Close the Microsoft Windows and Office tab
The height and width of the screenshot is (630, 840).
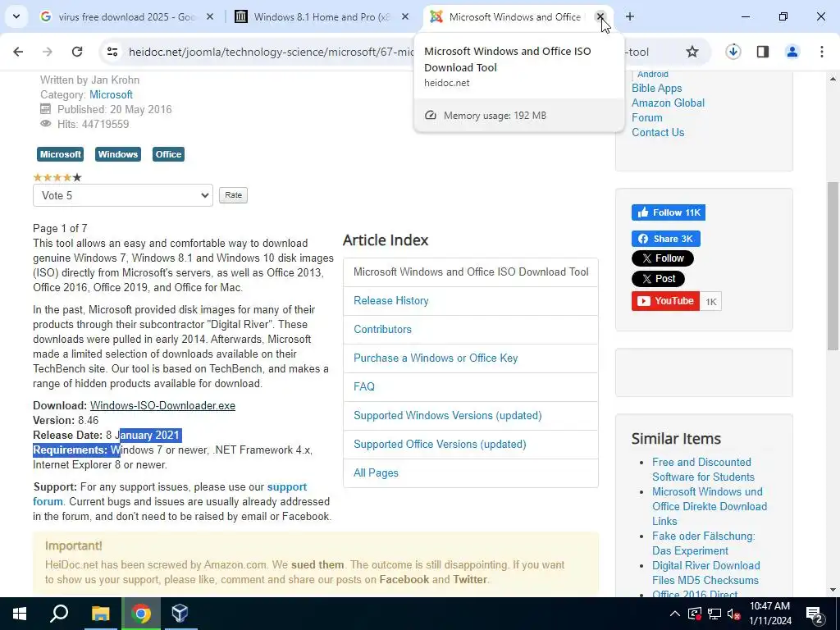click(600, 17)
